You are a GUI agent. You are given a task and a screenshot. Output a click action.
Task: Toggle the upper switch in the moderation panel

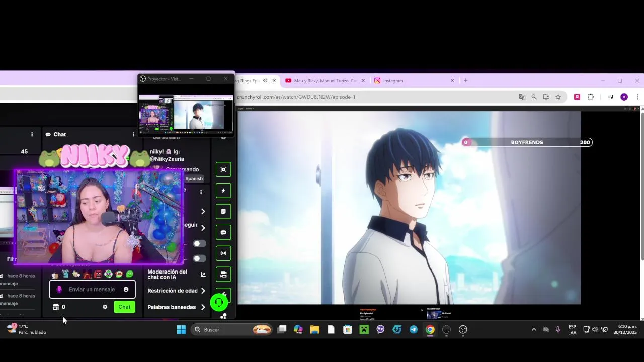(x=200, y=244)
